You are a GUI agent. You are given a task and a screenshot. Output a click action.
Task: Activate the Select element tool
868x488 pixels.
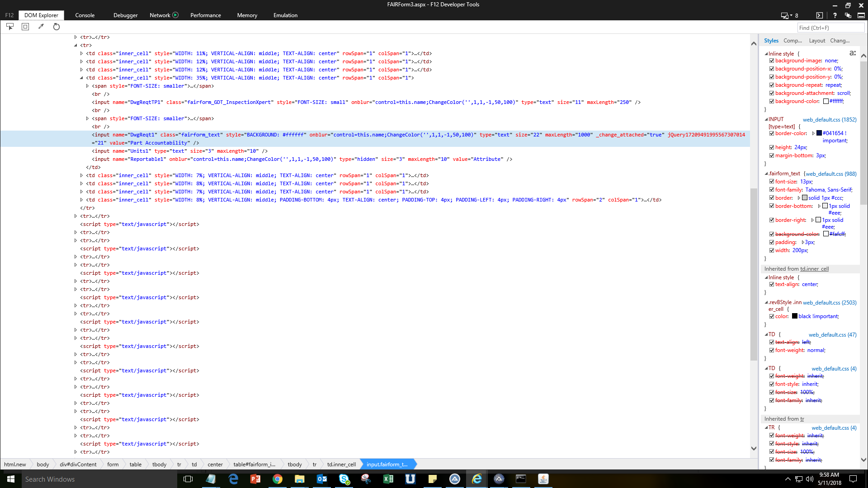coord(10,27)
